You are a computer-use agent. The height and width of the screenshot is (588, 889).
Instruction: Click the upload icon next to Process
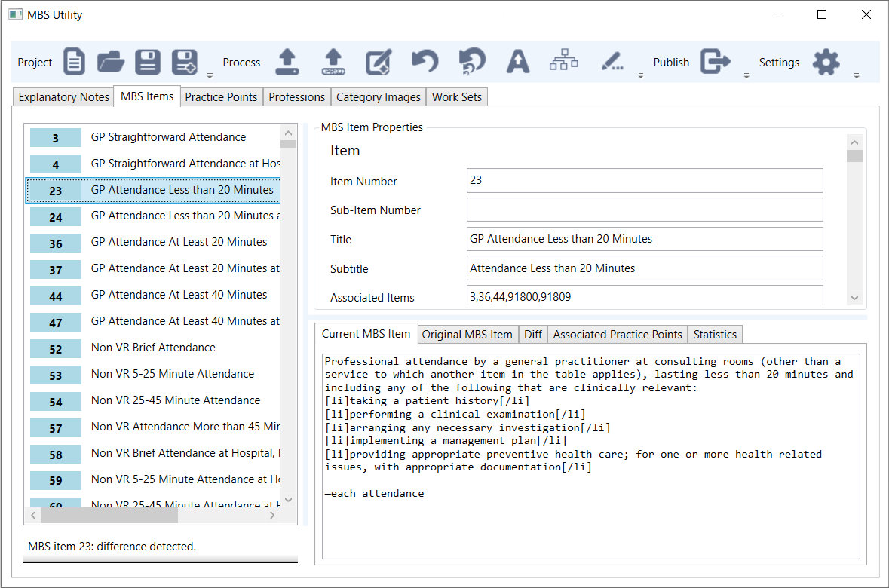coord(287,62)
